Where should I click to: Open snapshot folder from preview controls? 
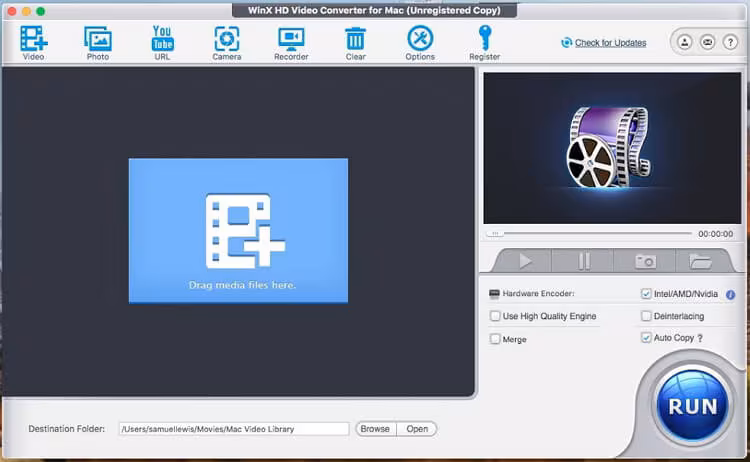[x=700, y=261]
